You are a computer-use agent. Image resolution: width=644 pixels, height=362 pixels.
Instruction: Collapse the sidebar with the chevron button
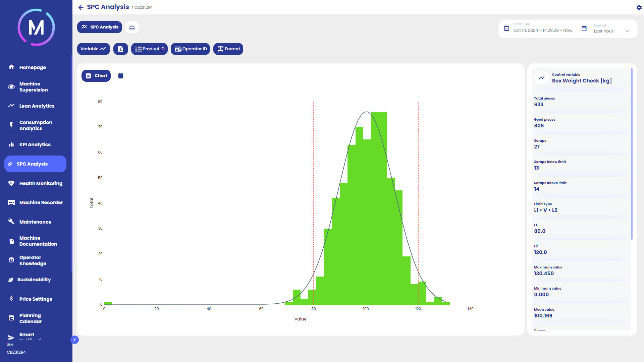coord(75,340)
